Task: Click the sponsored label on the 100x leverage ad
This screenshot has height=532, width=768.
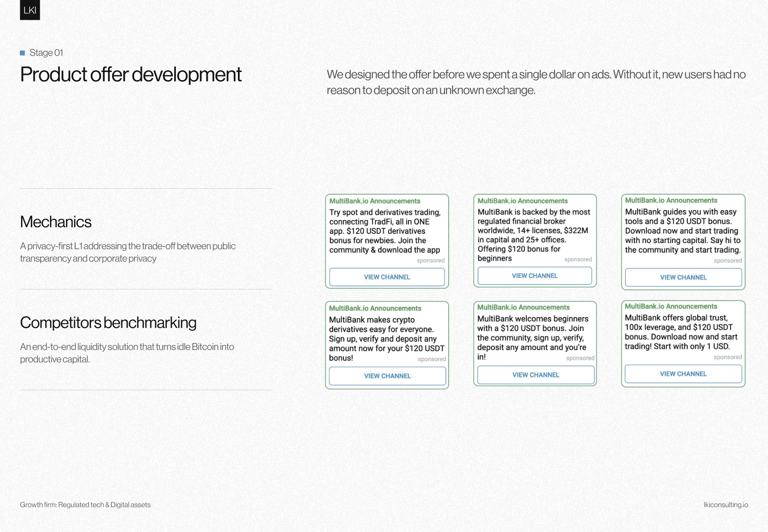Action: (727, 357)
